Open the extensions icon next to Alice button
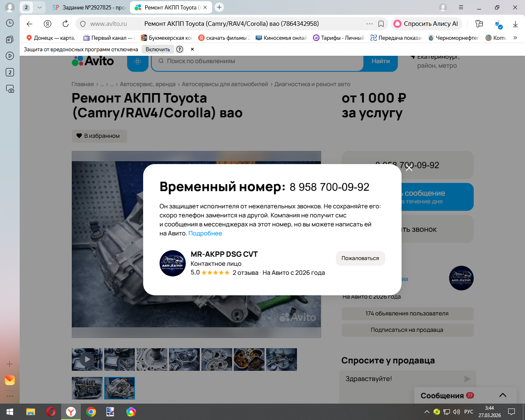Image resolution: width=525 pixels, height=420 pixels. click(x=479, y=24)
